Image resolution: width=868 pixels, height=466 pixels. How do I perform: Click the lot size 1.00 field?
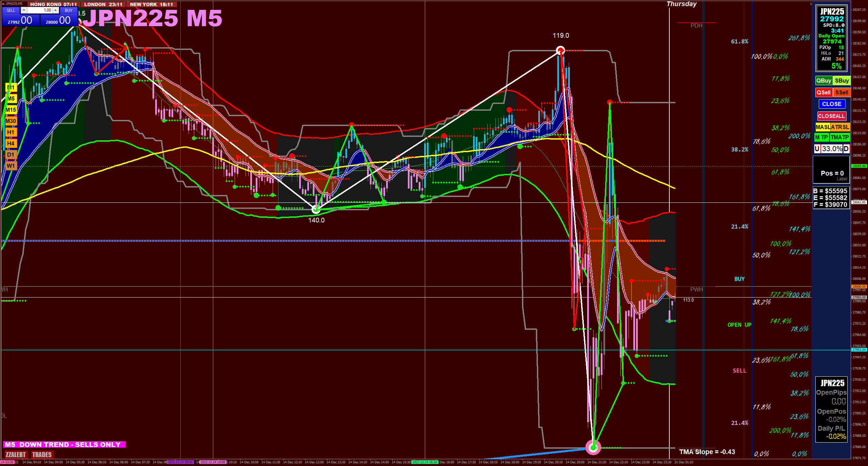[x=40, y=10]
